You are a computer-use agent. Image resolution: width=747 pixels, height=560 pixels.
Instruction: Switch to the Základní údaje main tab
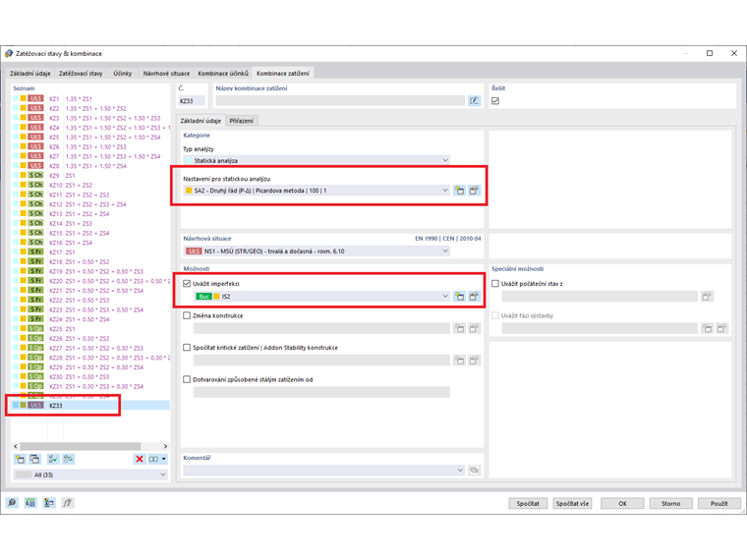(30, 74)
